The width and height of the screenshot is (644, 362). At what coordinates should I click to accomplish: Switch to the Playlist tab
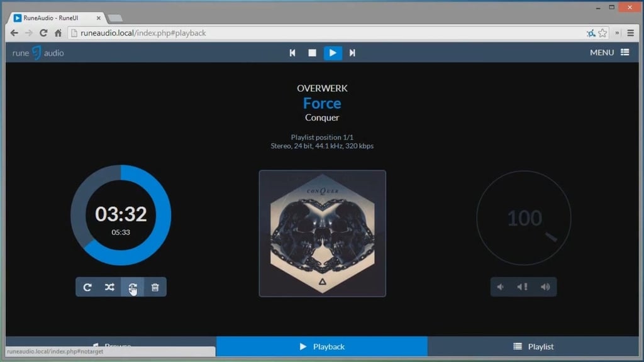coord(533,347)
